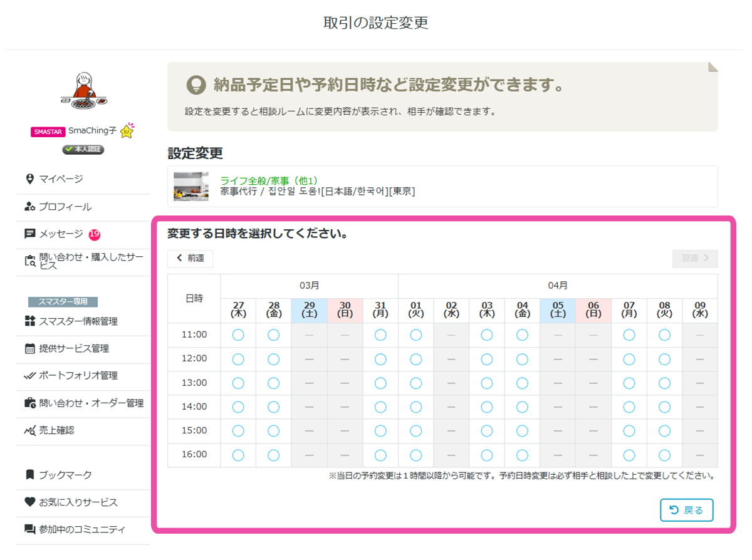Select the 11:00 slot on March 27
Viewport: 752px width, 560px height.
click(x=238, y=335)
